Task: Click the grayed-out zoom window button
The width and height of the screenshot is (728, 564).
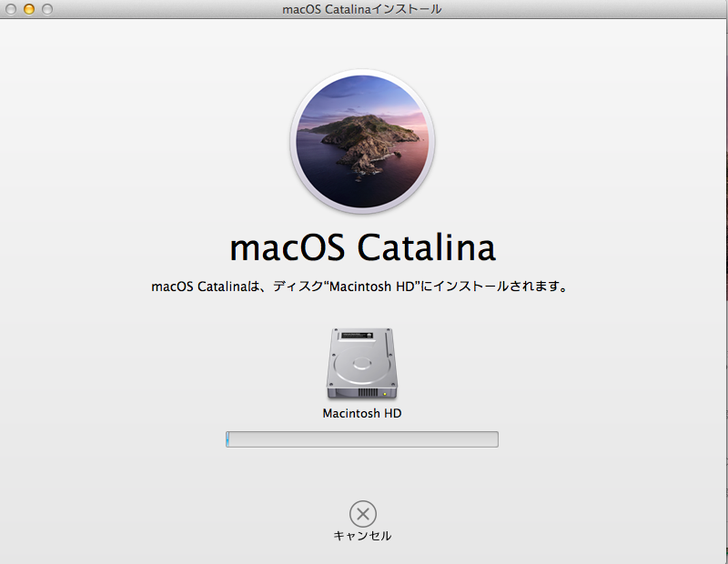Action: click(47, 9)
